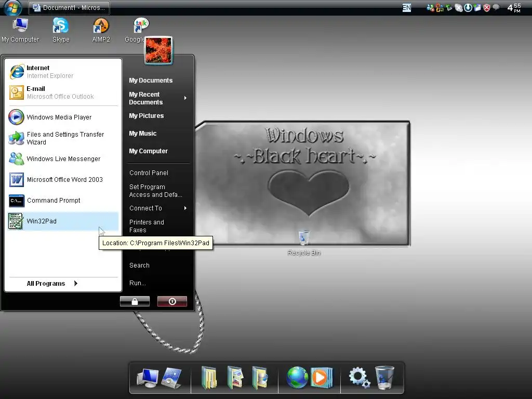Launch Microsoft Office Outlook E-mail entry
The height and width of the screenshot is (399, 532).
(63, 92)
